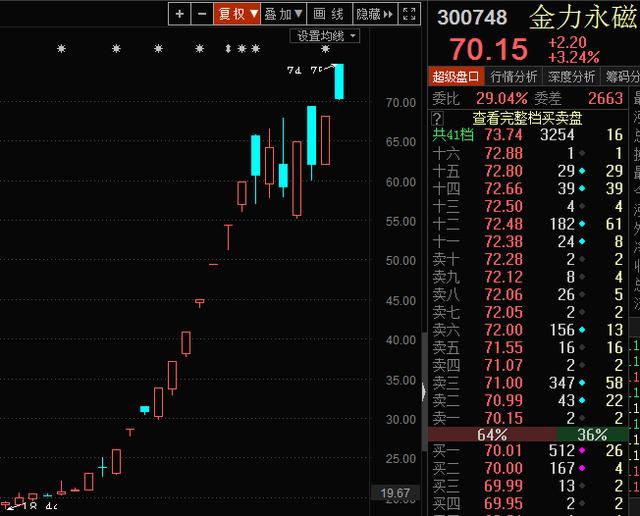Screen dimensions: 640x516
Task: Open 复权 adjustment dropdown
Action: [237, 14]
